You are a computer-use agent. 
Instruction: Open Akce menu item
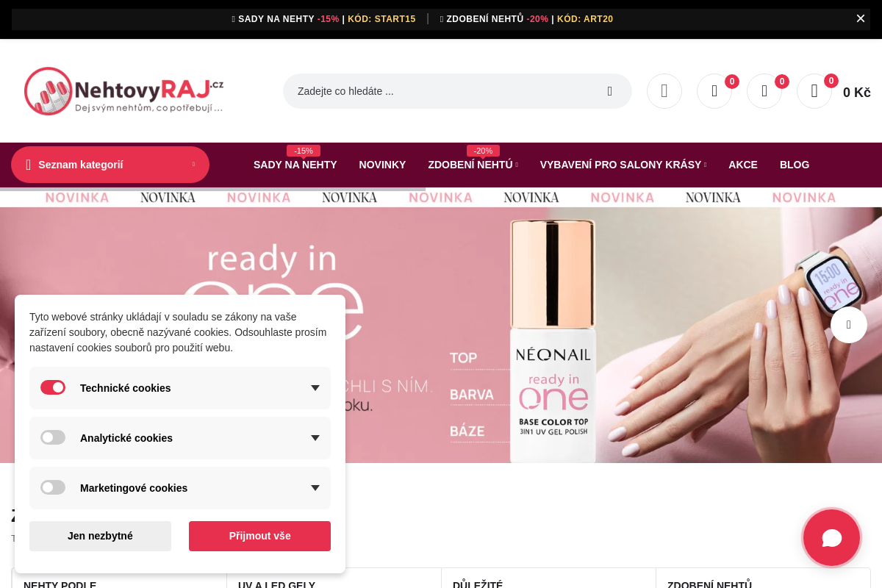click(743, 165)
